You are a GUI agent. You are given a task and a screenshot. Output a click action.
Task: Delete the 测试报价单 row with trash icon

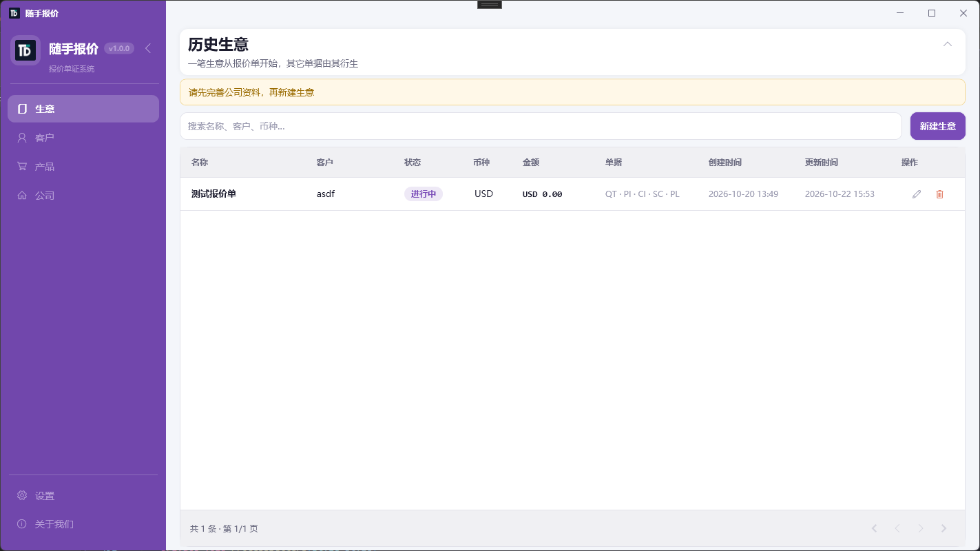click(x=939, y=194)
